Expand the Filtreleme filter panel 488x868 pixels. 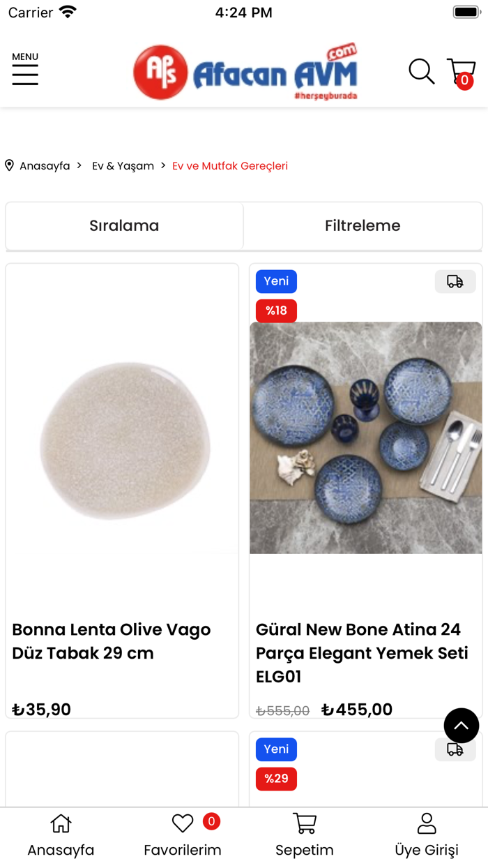pos(363,225)
